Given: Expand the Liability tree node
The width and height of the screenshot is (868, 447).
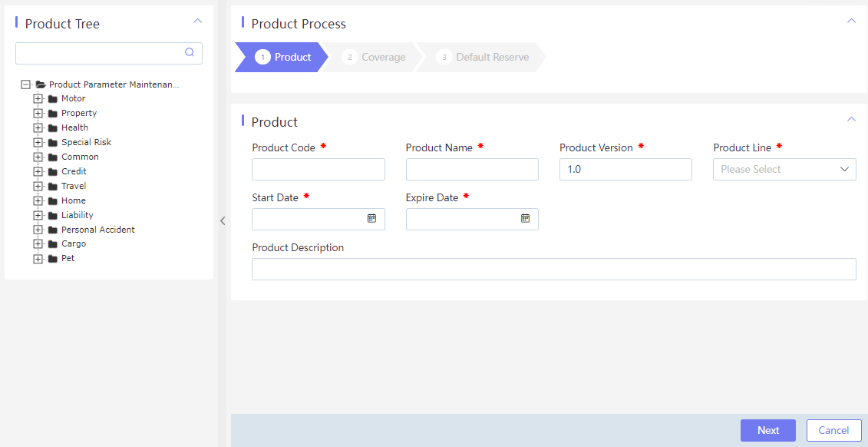Looking at the screenshot, I should coord(38,215).
